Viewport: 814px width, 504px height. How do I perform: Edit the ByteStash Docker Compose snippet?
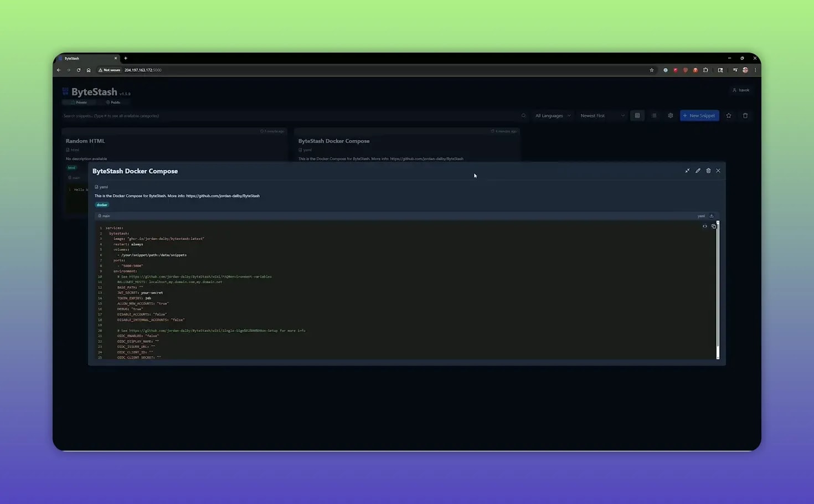coord(698,171)
